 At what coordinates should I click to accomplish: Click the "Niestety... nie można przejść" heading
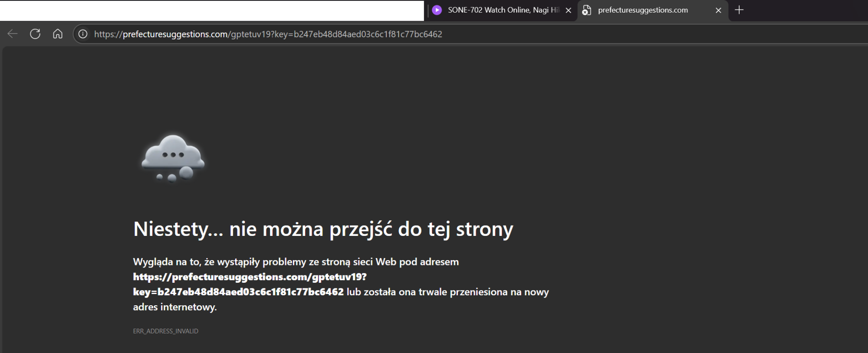click(323, 229)
